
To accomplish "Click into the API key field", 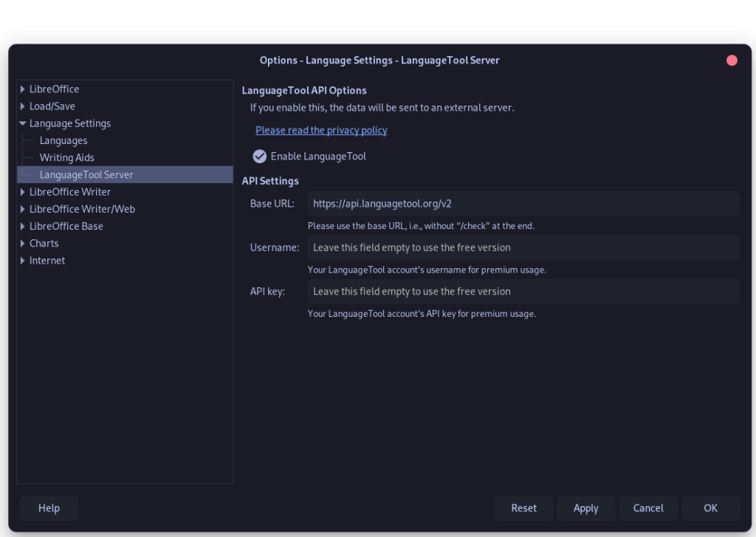I will click(x=523, y=291).
